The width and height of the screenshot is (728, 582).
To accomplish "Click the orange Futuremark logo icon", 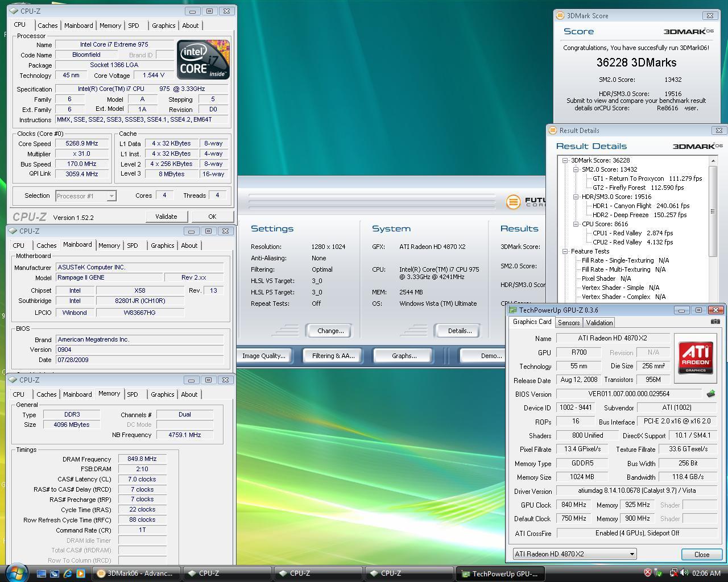I will click(513, 202).
